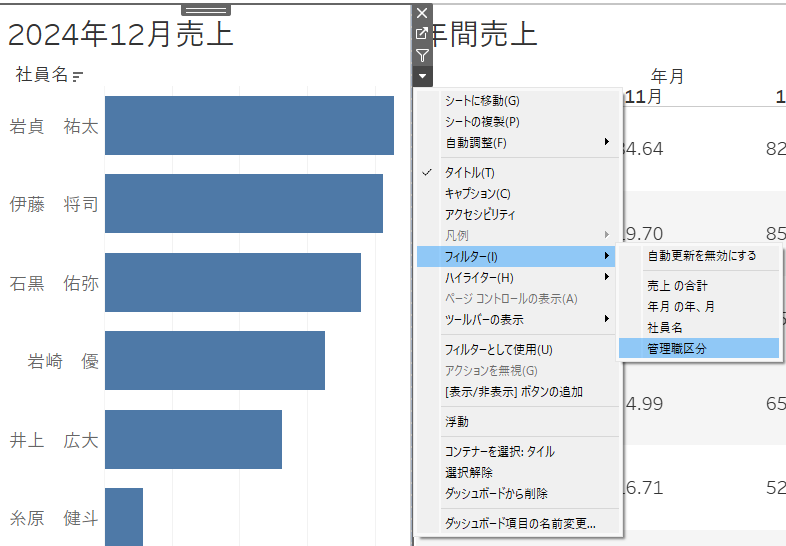Select シートに移動(G) menu entry

(x=518, y=101)
